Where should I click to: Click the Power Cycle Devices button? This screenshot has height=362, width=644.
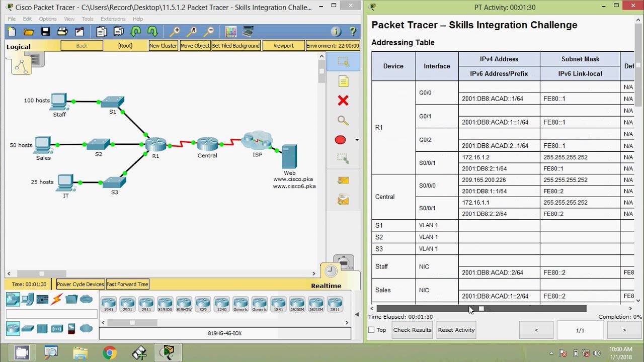point(80,284)
